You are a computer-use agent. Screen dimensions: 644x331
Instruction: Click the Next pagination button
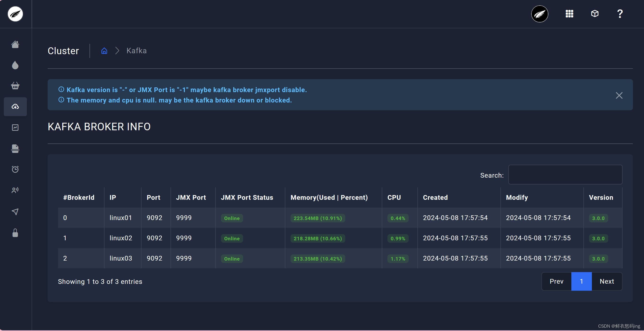point(607,281)
